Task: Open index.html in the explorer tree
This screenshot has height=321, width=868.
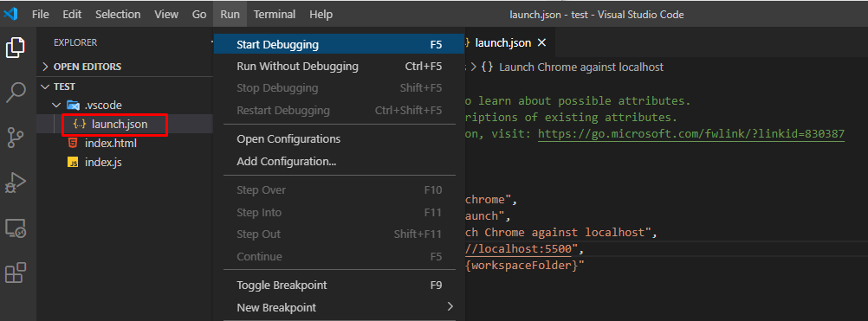Action: pos(111,143)
